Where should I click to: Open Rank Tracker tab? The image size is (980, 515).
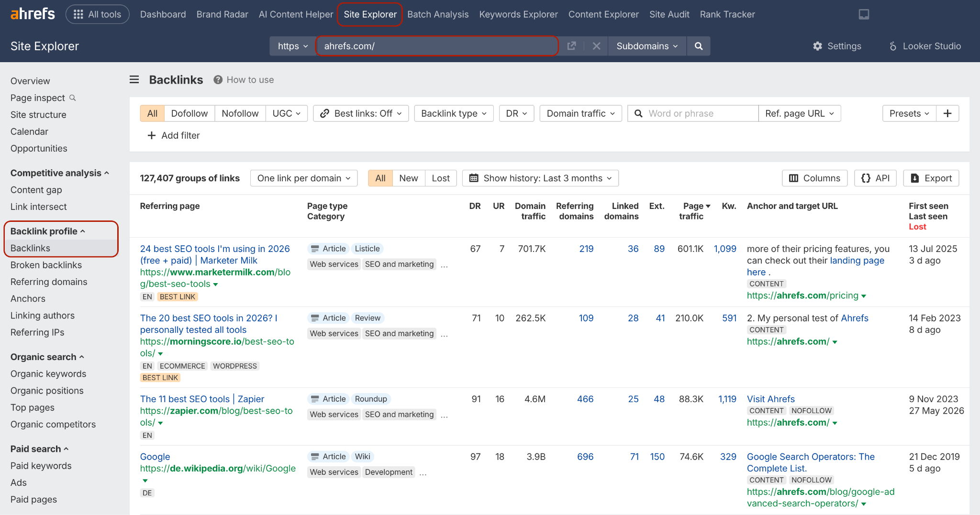(727, 14)
